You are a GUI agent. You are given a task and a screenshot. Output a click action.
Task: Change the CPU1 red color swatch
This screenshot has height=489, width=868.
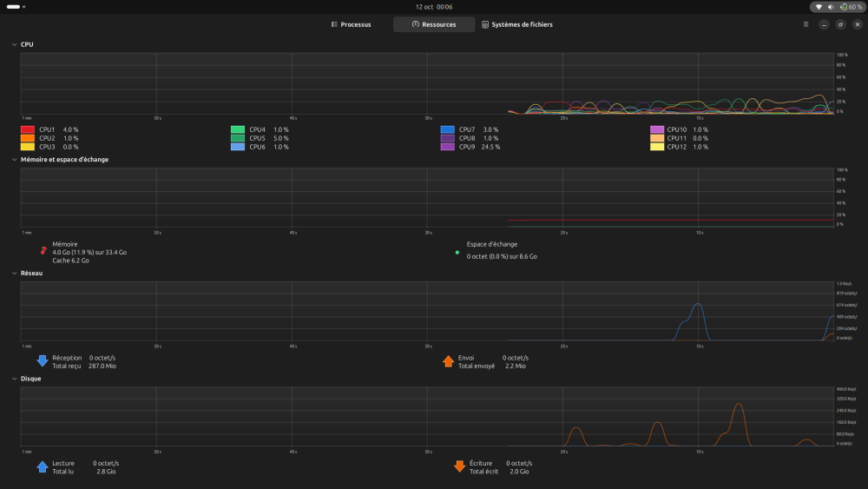pos(28,129)
